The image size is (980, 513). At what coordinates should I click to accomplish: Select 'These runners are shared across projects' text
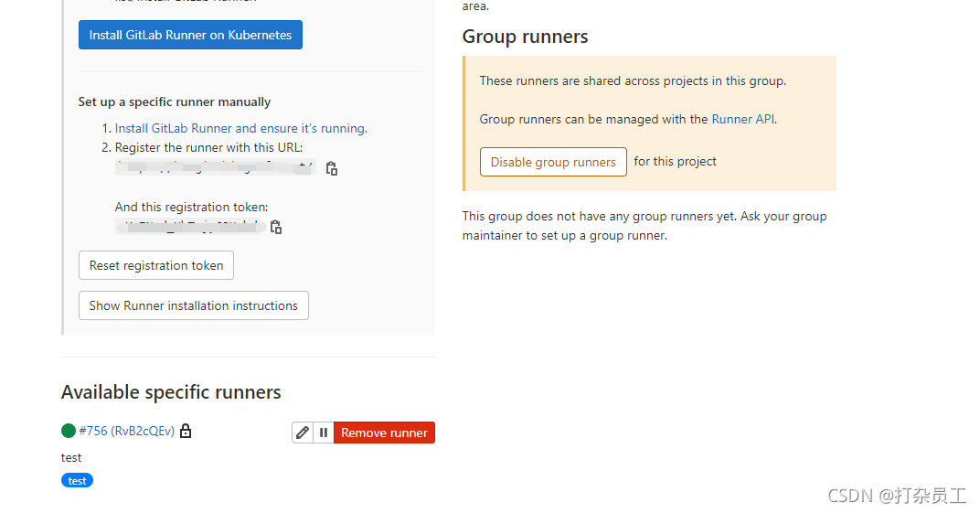tap(633, 81)
